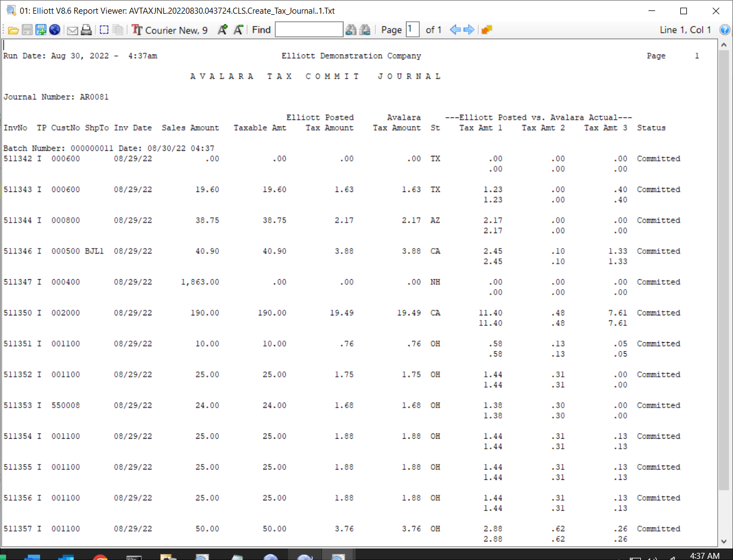Click the 'Taxable Amt' column header
The image size is (733, 560).
point(260,128)
